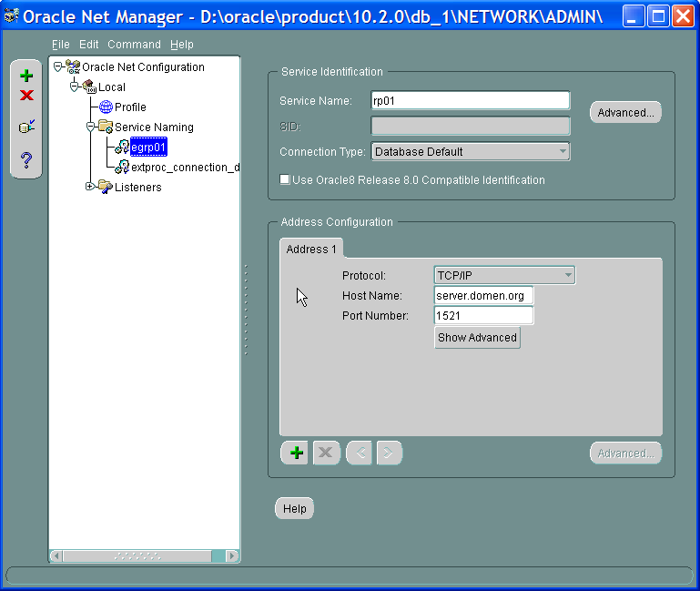Click the Listeners folder icon

tap(106, 187)
